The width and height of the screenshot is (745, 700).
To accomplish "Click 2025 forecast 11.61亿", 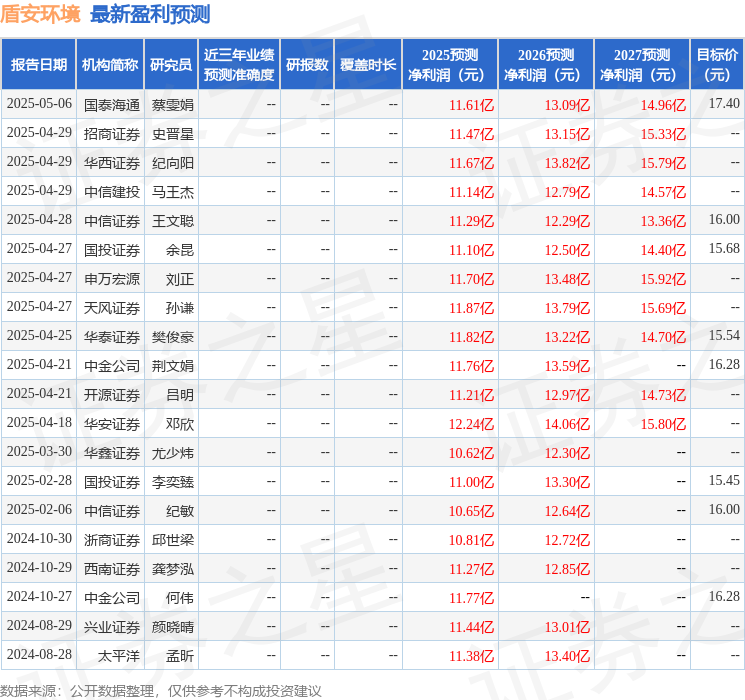I will tap(471, 105).
